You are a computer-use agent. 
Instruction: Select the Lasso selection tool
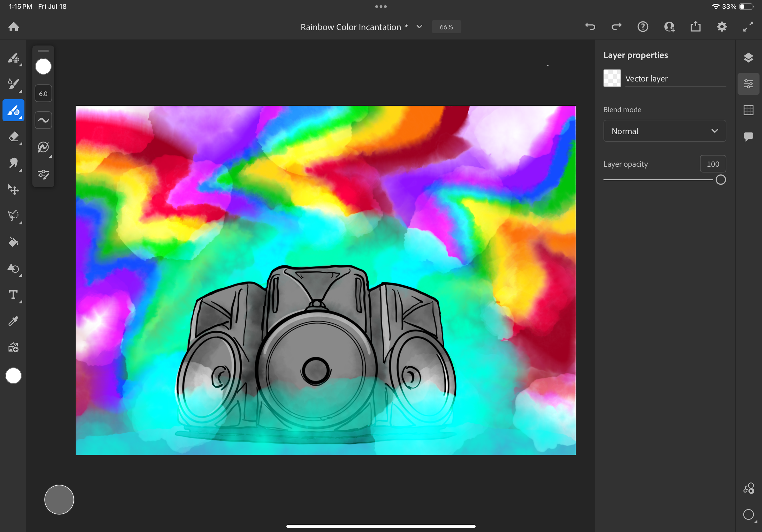pos(14,216)
